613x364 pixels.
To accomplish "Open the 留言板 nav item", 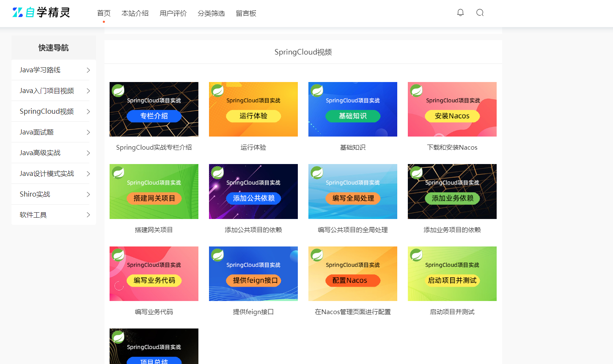I will tap(246, 13).
